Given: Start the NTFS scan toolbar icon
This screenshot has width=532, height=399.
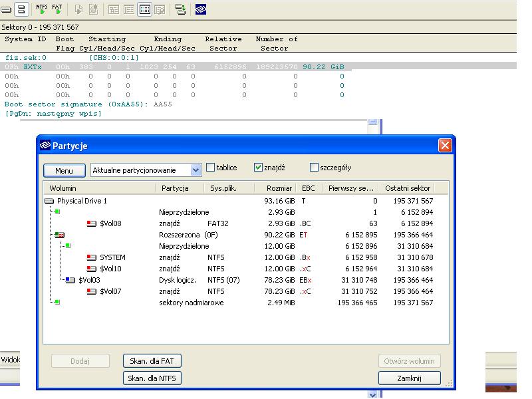Looking at the screenshot, I should point(42,9).
